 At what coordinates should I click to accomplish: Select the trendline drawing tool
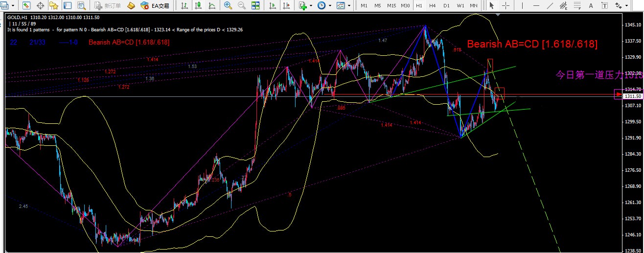coord(550,6)
